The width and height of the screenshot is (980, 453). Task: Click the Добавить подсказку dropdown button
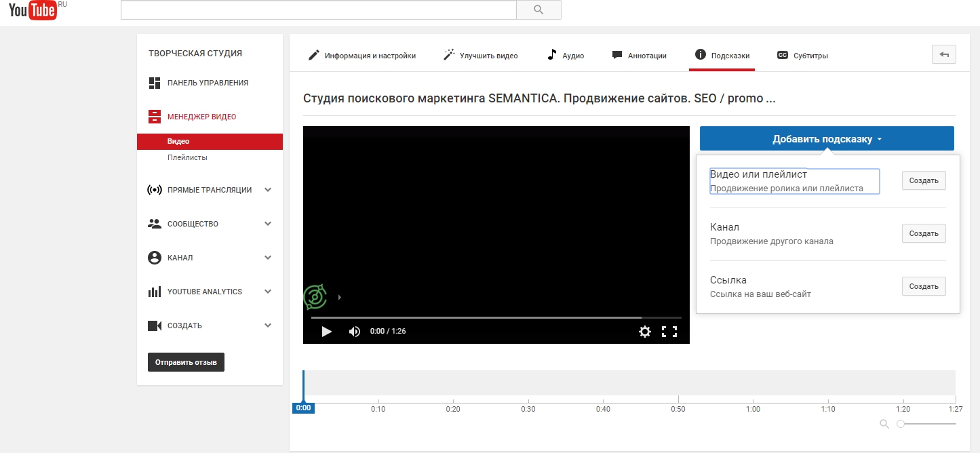click(827, 139)
